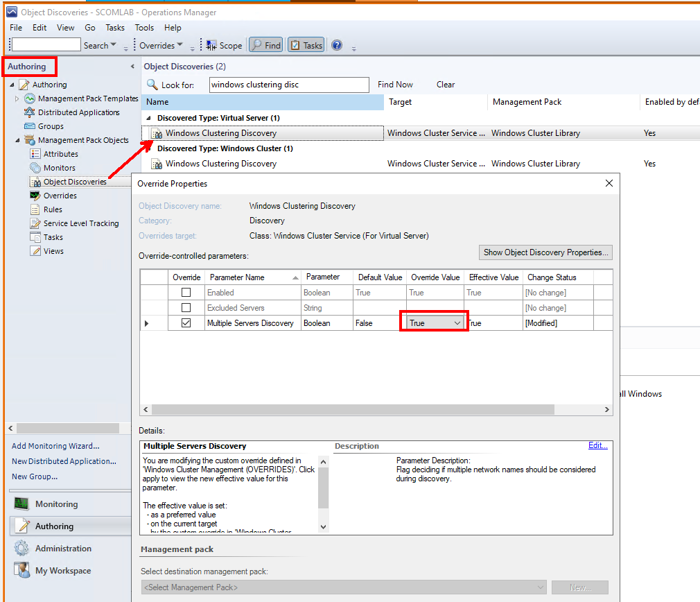Click the Groups folder icon
The height and width of the screenshot is (602, 700).
30,126
